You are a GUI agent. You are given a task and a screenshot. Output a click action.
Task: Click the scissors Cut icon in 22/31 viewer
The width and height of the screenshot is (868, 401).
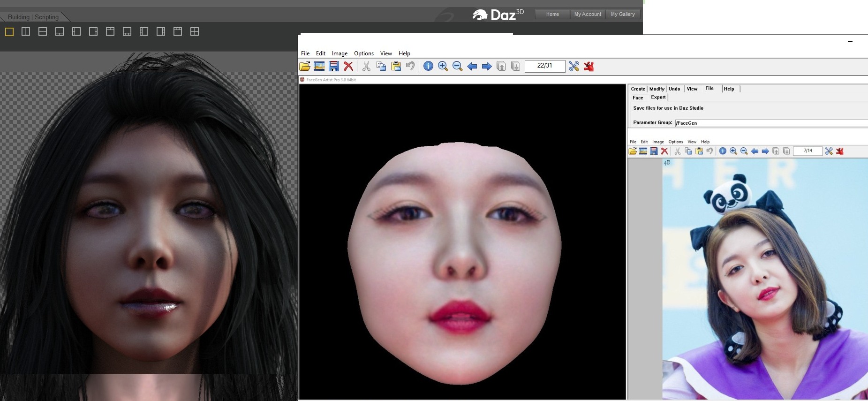366,66
